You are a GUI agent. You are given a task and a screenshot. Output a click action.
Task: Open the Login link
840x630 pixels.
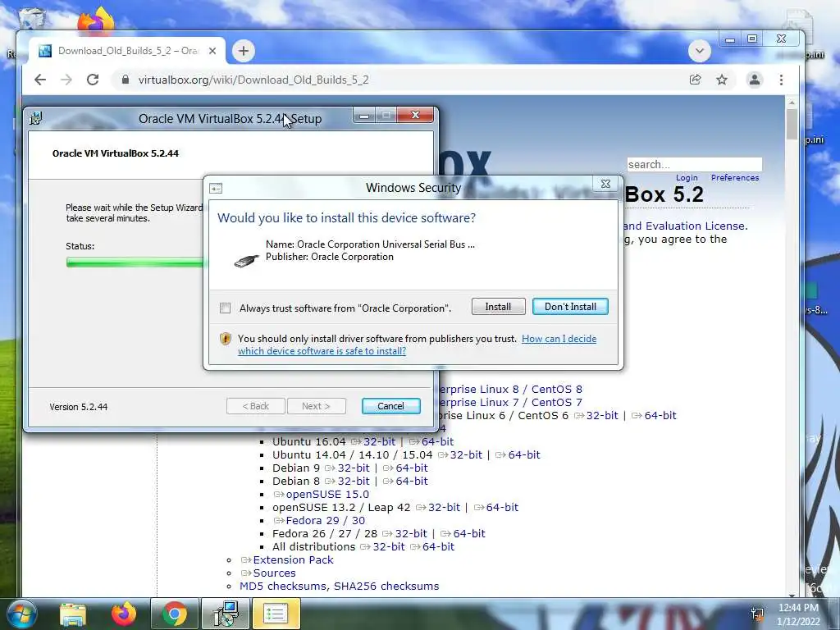(687, 177)
